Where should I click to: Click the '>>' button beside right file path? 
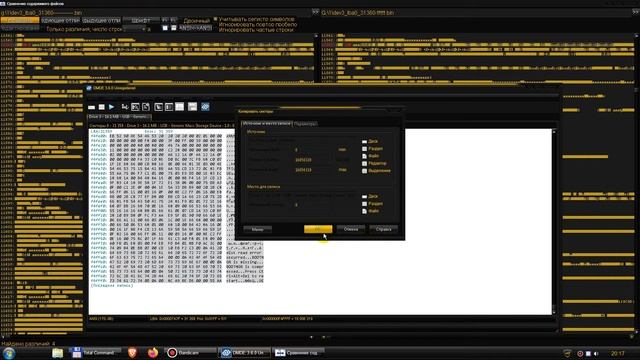[x=636, y=12]
